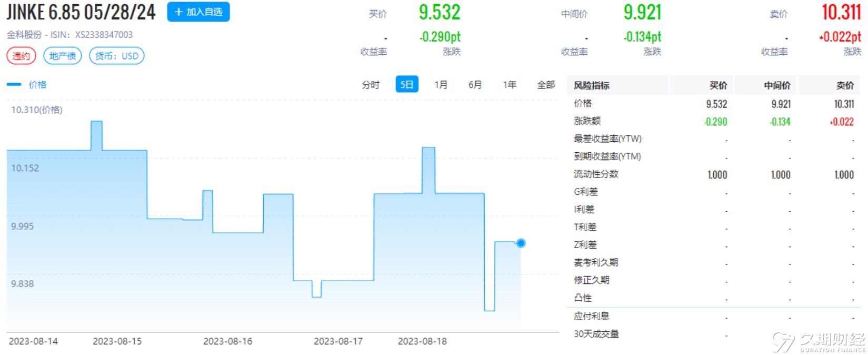Click the 最差收益率(YTW) row label
Viewport: 868px width, 355px height.
(x=607, y=139)
